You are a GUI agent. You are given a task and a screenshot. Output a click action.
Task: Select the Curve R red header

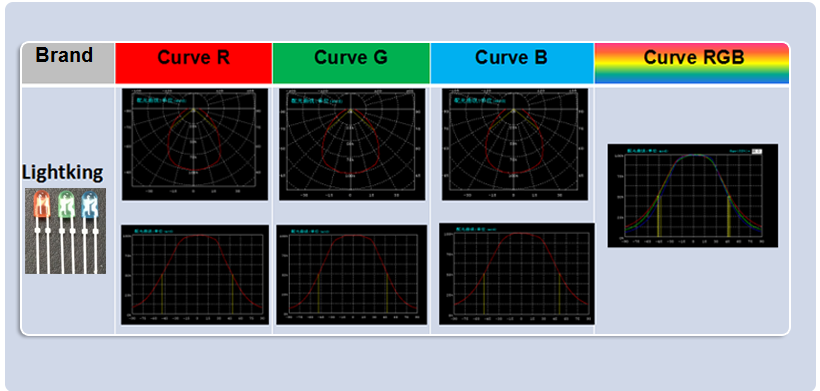(193, 63)
